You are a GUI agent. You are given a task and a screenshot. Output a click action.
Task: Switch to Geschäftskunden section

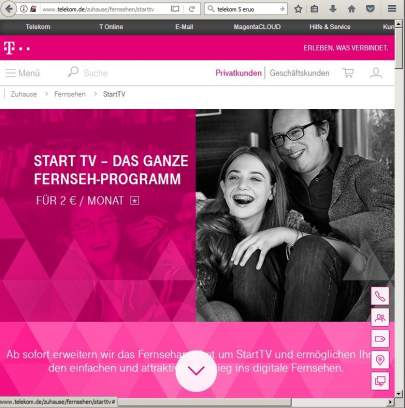coord(299,73)
